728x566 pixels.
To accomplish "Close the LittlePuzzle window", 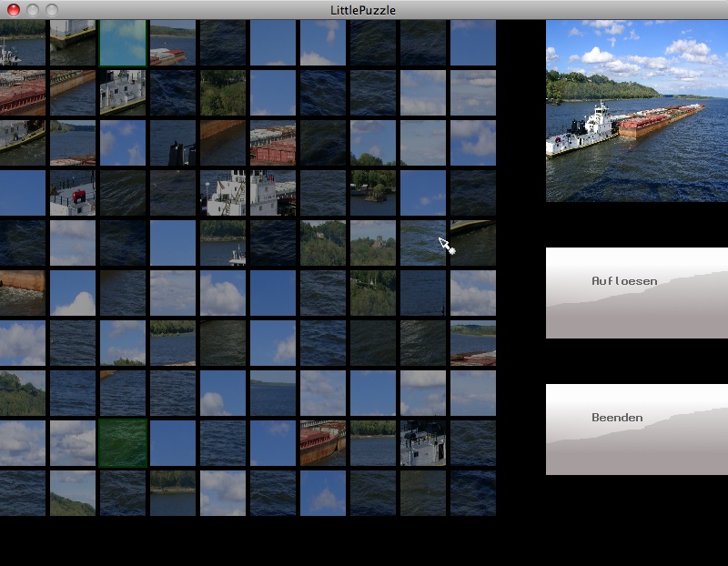I will pyautogui.click(x=14, y=10).
